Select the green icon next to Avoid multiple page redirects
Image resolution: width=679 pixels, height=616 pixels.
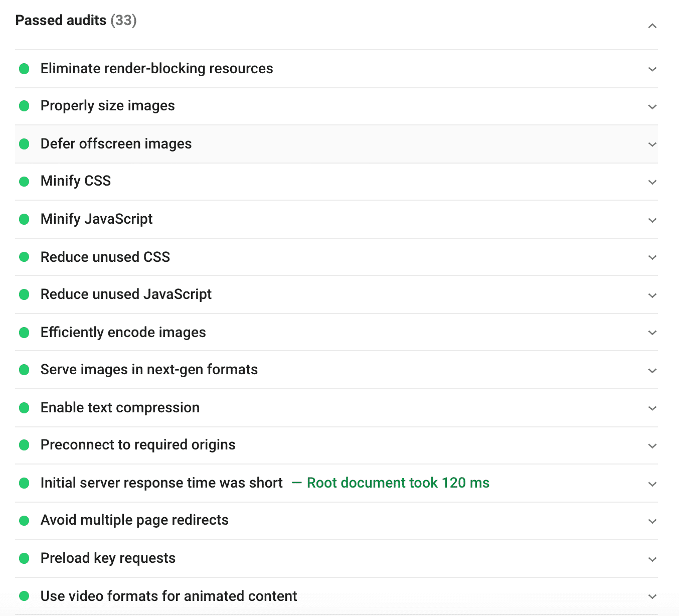coord(24,520)
